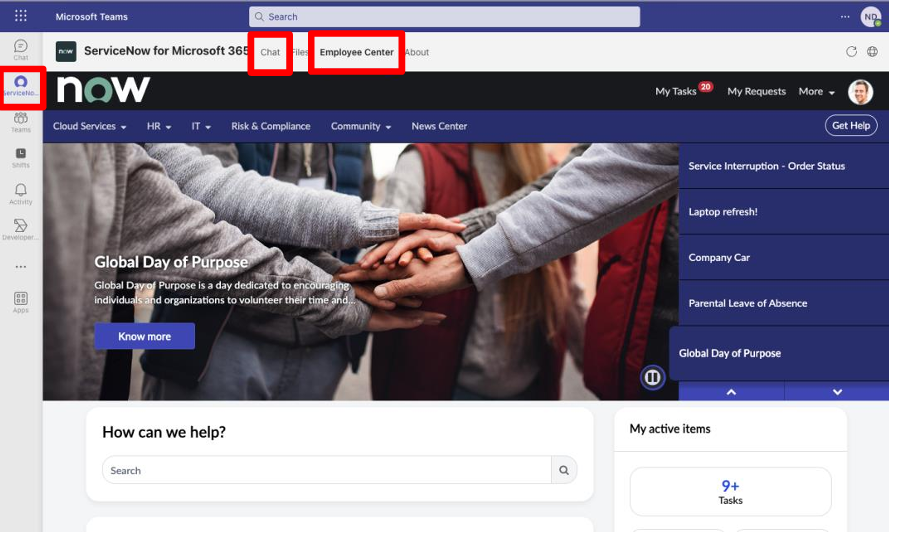
Task: Switch to the About tab
Action: 417,52
